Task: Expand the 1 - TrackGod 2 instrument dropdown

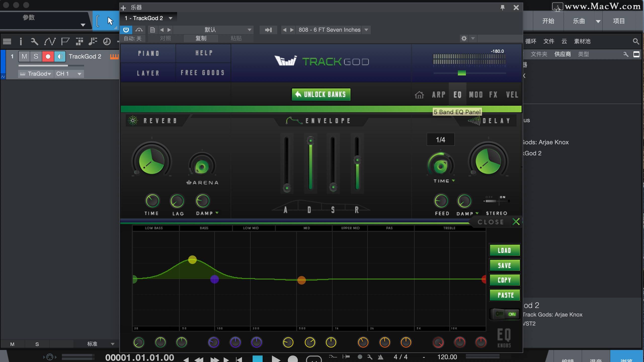Action: (171, 18)
